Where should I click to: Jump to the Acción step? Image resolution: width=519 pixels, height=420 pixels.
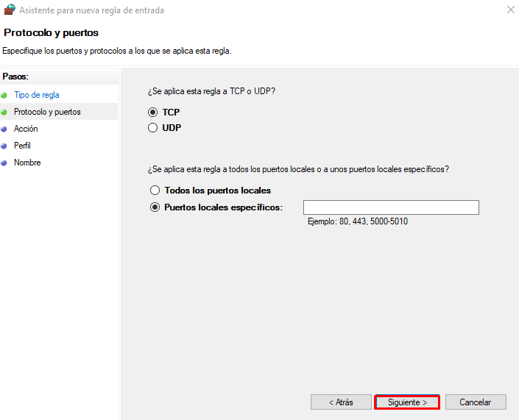coord(26,129)
